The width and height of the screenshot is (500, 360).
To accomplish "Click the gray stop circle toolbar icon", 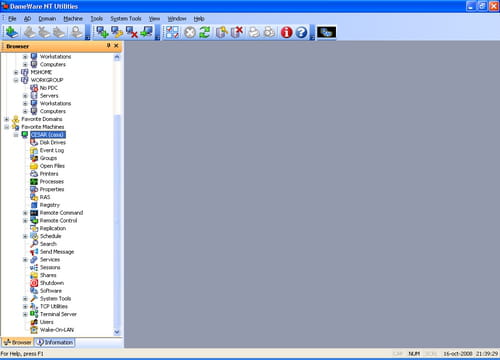I will click(x=190, y=32).
